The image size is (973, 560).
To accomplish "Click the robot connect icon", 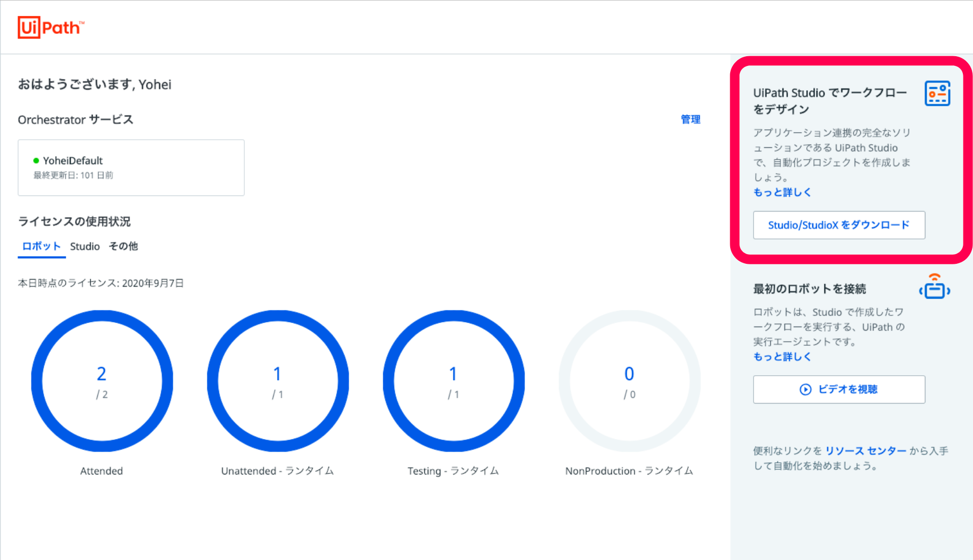I will pyautogui.click(x=934, y=287).
